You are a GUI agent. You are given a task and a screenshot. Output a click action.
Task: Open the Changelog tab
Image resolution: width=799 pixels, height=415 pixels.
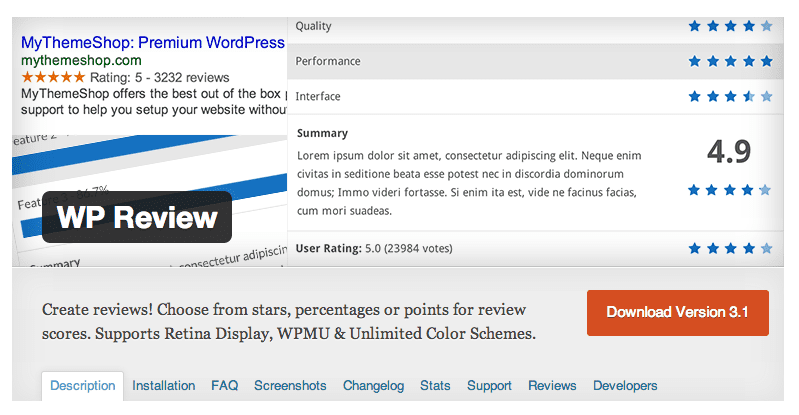point(374,386)
